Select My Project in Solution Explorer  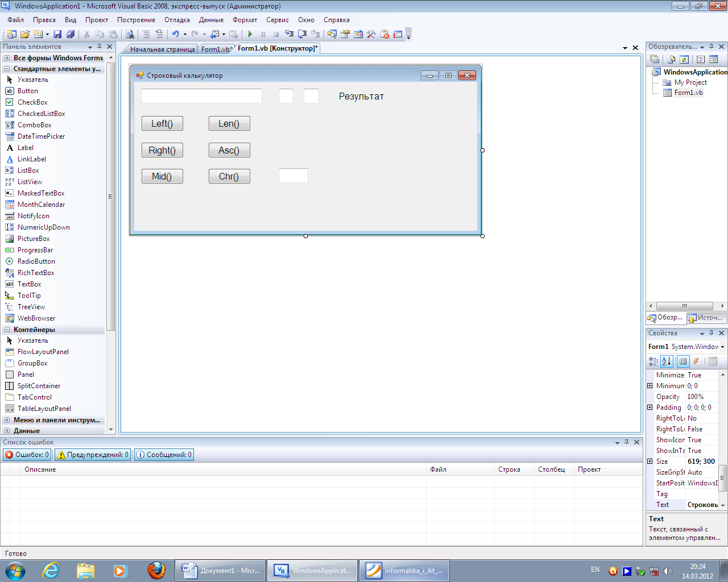pos(690,82)
